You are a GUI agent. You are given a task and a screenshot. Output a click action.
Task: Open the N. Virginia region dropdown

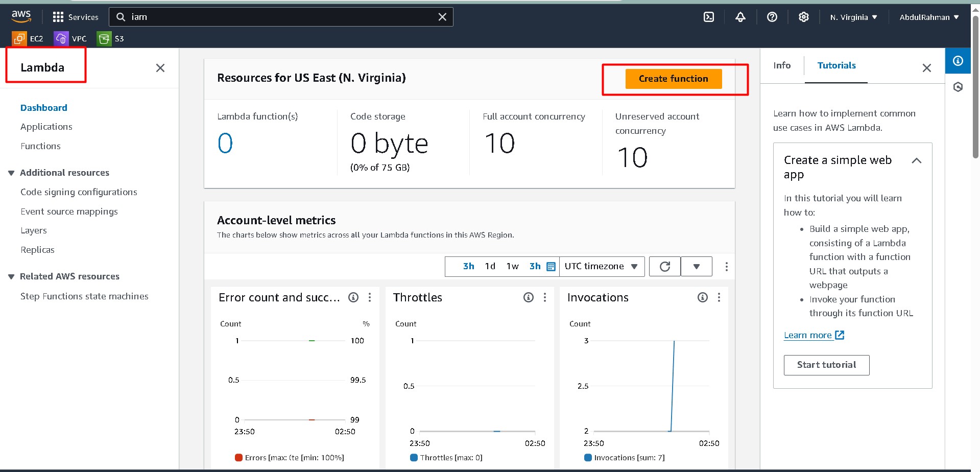pyautogui.click(x=853, y=17)
